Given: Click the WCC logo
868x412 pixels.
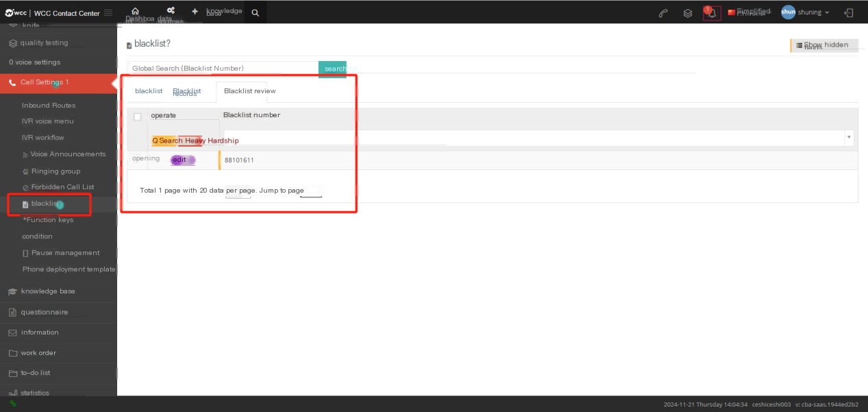Looking at the screenshot, I should tap(16, 12).
